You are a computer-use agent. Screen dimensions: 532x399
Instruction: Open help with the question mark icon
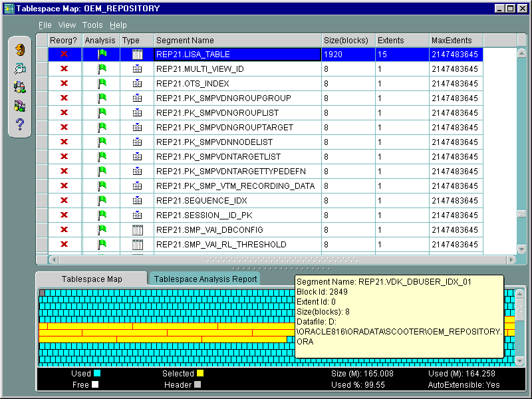tap(20, 124)
